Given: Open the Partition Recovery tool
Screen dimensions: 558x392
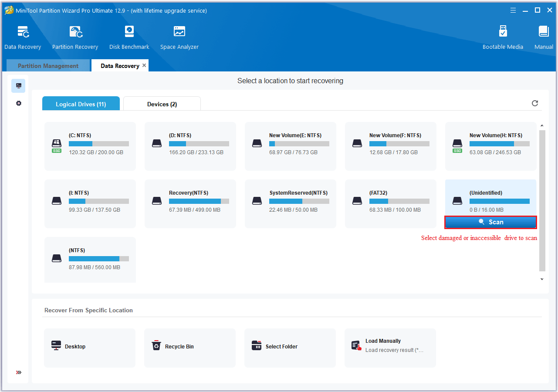Looking at the screenshot, I should tap(75, 37).
